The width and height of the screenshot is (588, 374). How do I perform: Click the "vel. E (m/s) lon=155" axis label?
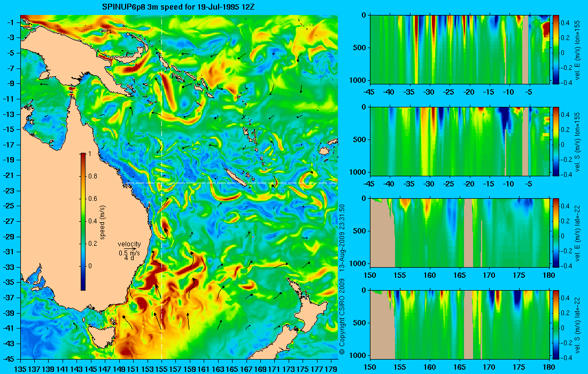(577, 50)
